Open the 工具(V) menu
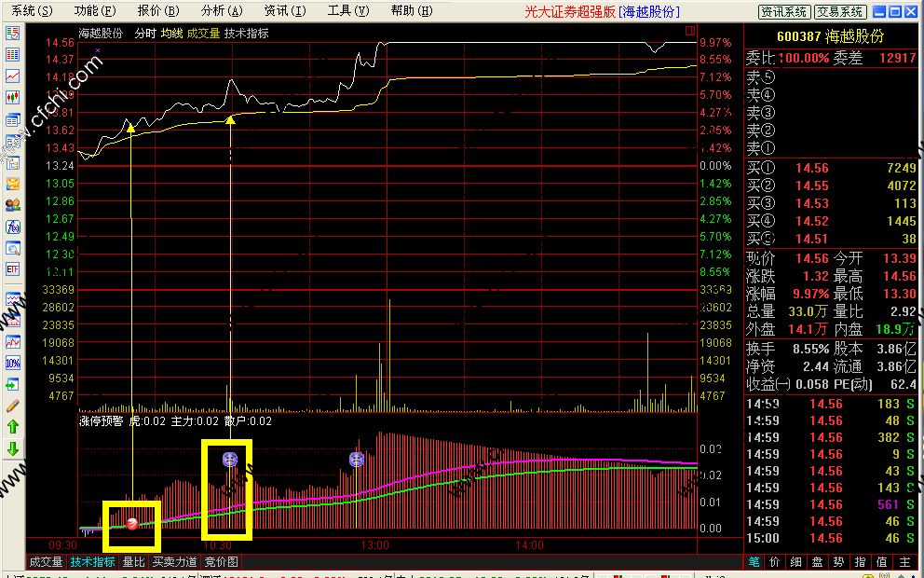This screenshot has width=924, height=578. [x=347, y=11]
